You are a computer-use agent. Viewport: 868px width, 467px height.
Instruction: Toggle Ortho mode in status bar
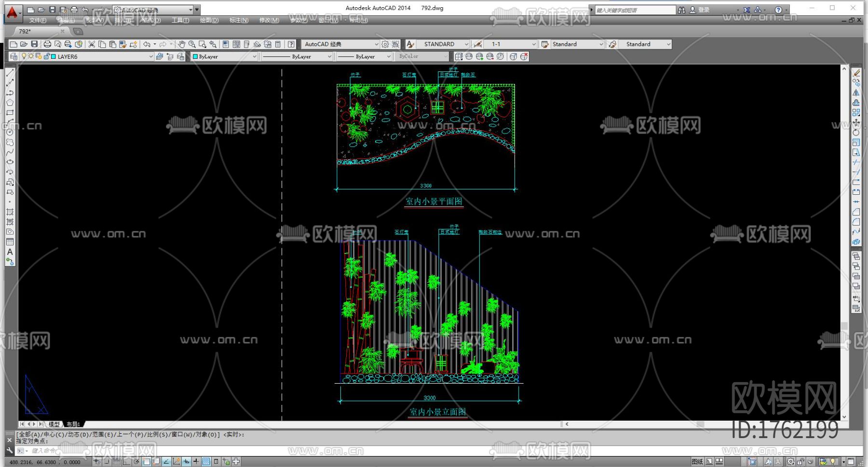pos(126,462)
